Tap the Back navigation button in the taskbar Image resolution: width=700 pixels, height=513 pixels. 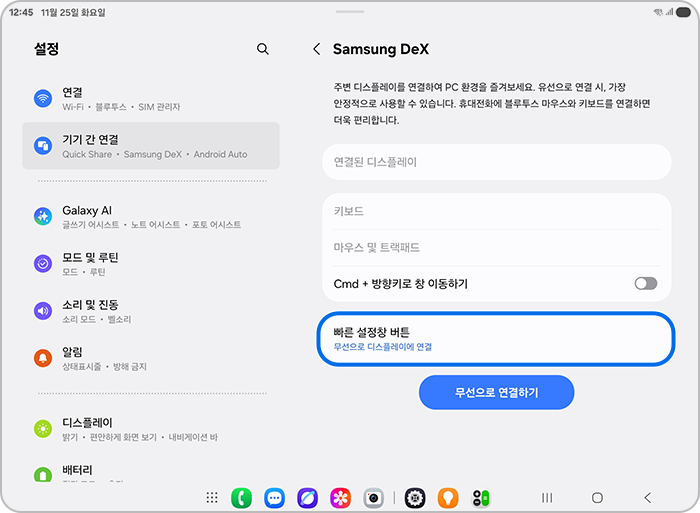pyautogui.click(x=648, y=498)
